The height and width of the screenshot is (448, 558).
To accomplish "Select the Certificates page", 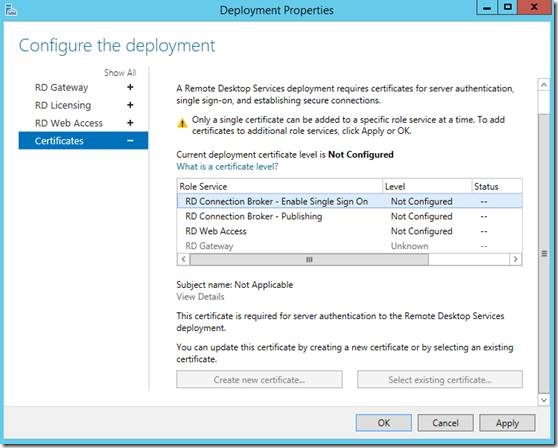I will 83,141.
